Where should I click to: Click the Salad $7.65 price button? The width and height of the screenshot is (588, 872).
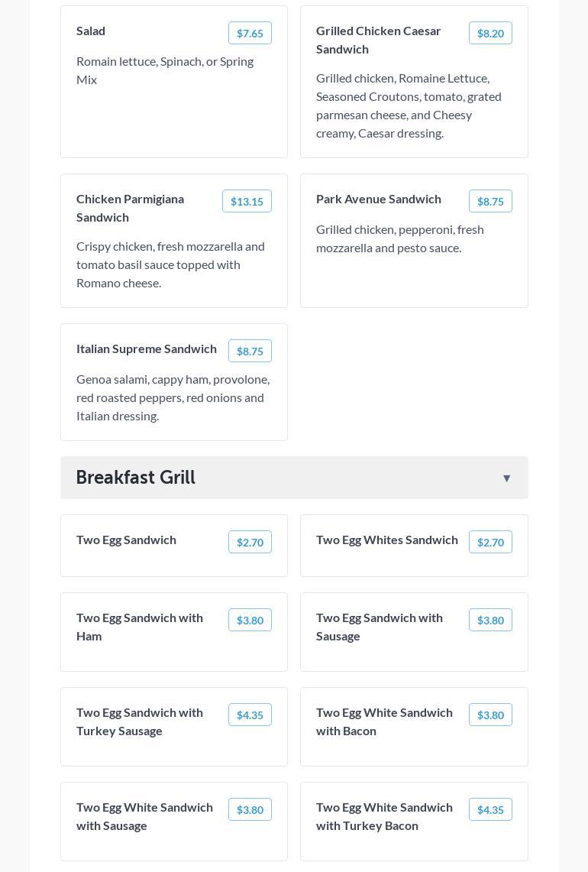point(250,33)
